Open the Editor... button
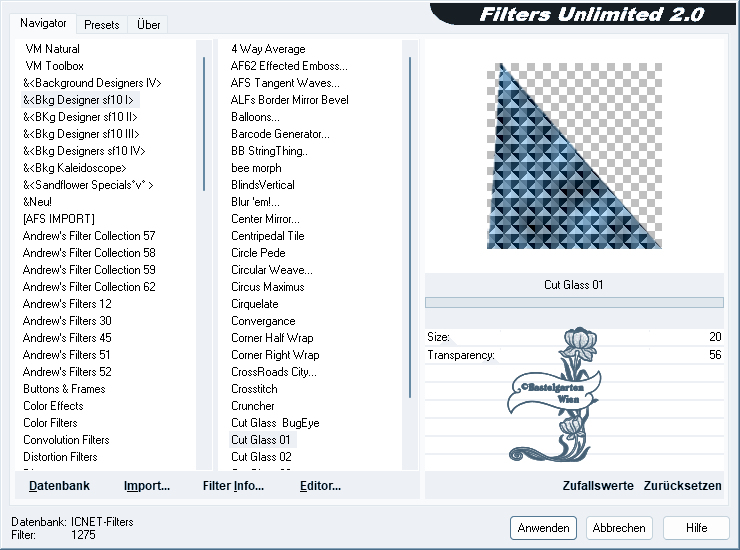The width and height of the screenshot is (740, 550). (x=320, y=486)
